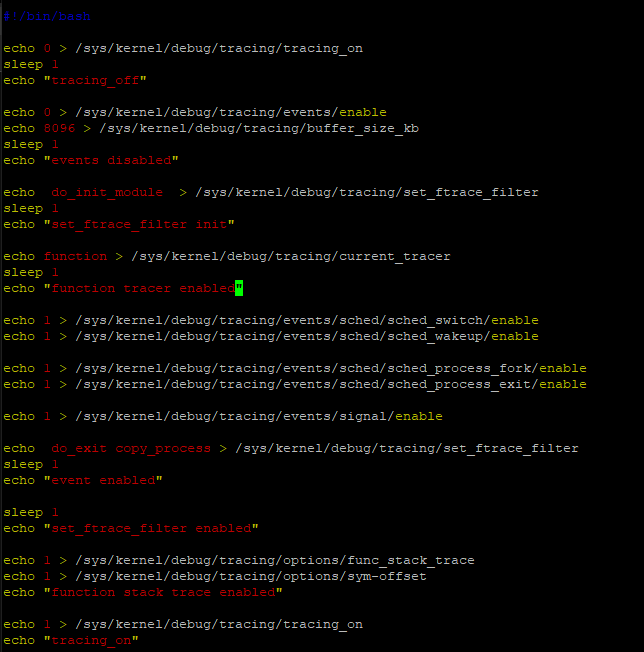Click the string "function stack trace enabled"

click(x=163, y=593)
